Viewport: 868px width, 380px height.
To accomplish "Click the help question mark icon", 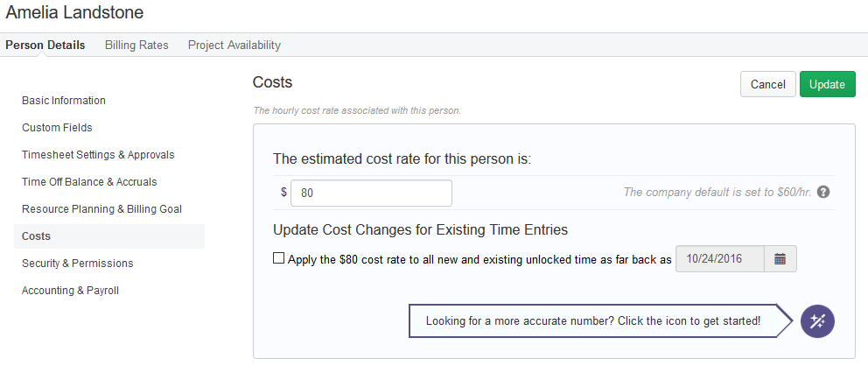I will (823, 193).
